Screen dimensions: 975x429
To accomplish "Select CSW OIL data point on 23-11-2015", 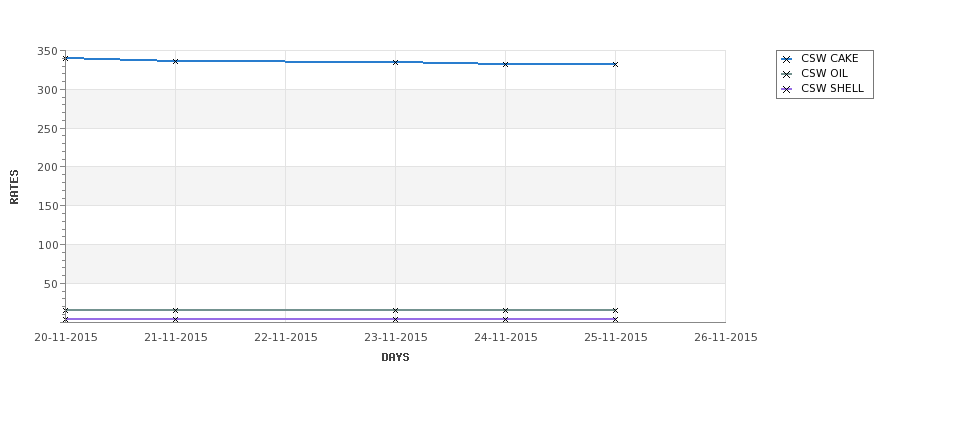I will 395,310.
